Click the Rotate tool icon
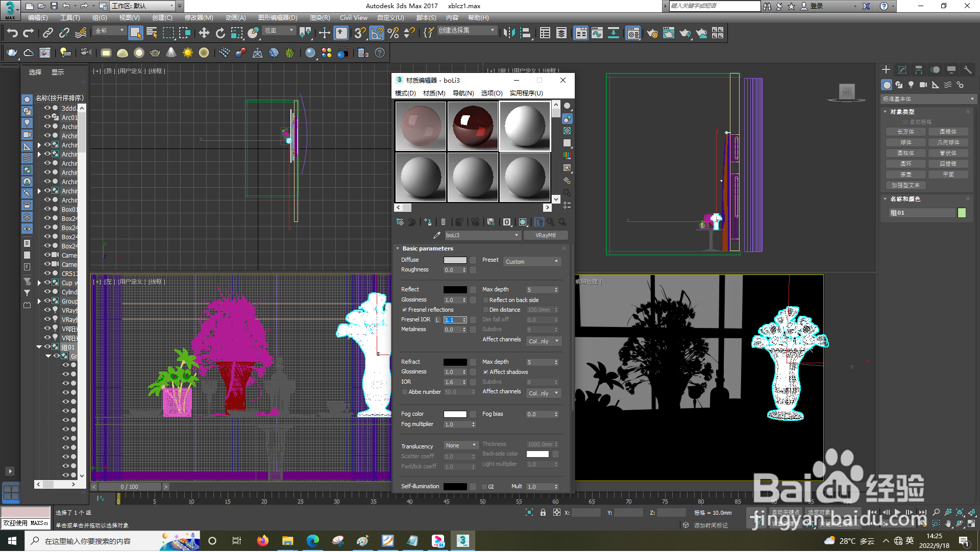Viewport: 980px width, 552px height. click(220, 33)
